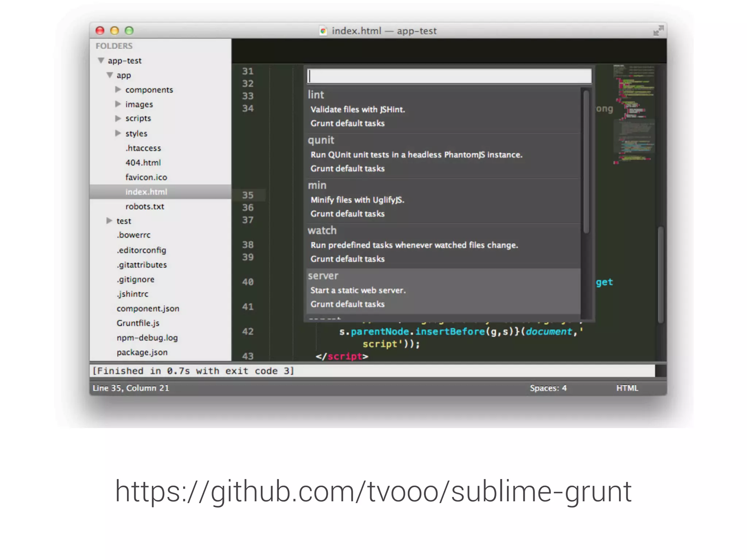The width and height of the screenshot is (747, 560).
Task: Click the Line 35, Column 21 status text
Action: (131, 388)
